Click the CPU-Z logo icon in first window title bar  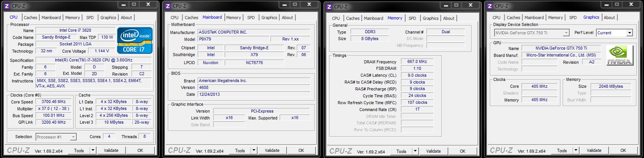pyautogui.click(x=6, y=6)
